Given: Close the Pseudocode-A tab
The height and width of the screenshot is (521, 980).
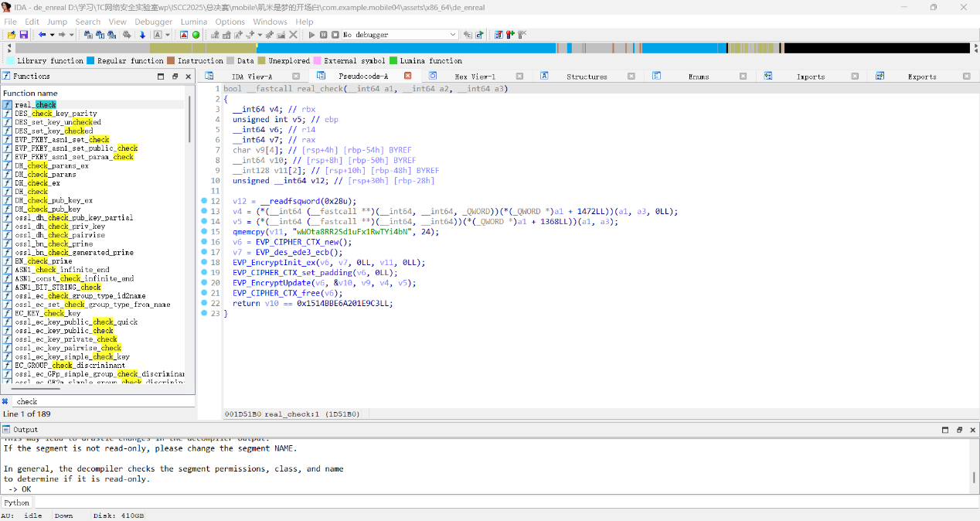Looking at the screenshot, I should pos(408,77).
